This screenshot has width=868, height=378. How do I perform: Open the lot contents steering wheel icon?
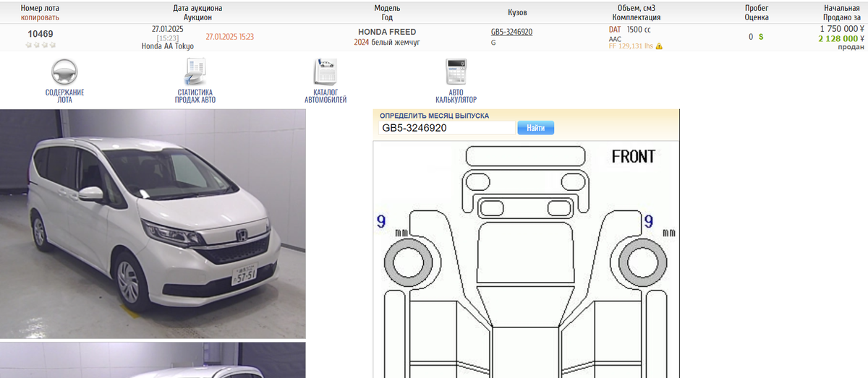(x=64, y=72)
